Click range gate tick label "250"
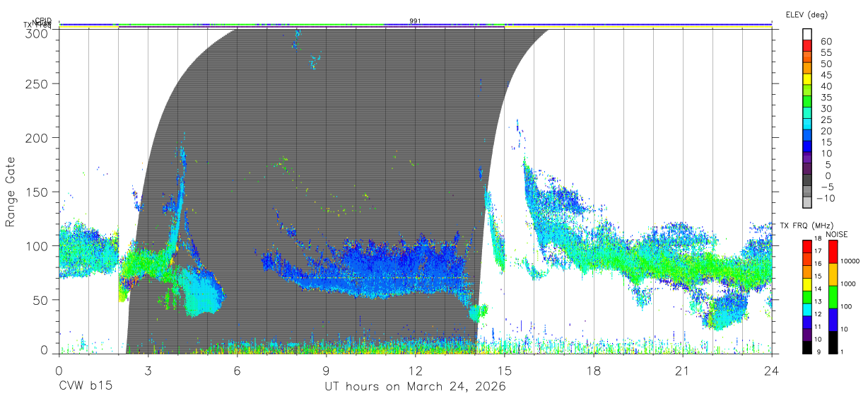 pos(37,83)
